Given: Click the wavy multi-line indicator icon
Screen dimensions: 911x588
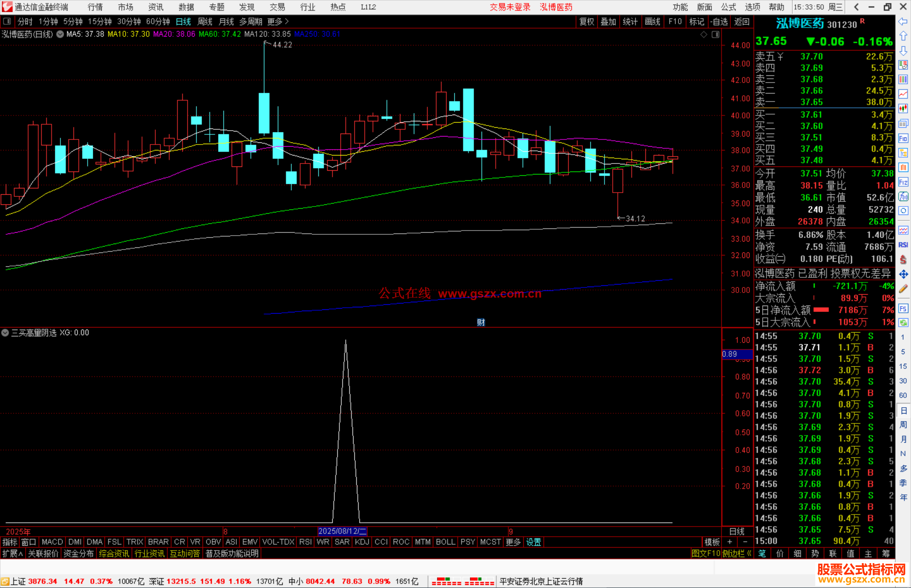Looking at the screenshot, I should pyautogui.click(x=903, y=230).
